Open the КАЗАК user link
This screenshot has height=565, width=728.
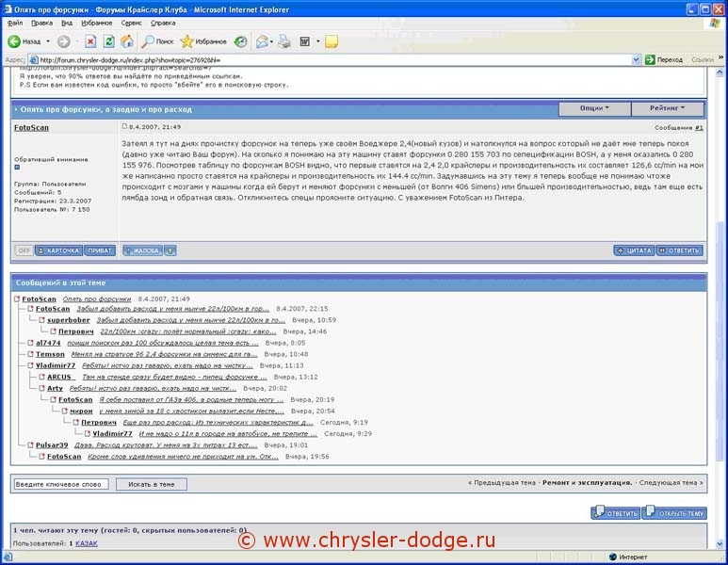[x=87, y=543]
